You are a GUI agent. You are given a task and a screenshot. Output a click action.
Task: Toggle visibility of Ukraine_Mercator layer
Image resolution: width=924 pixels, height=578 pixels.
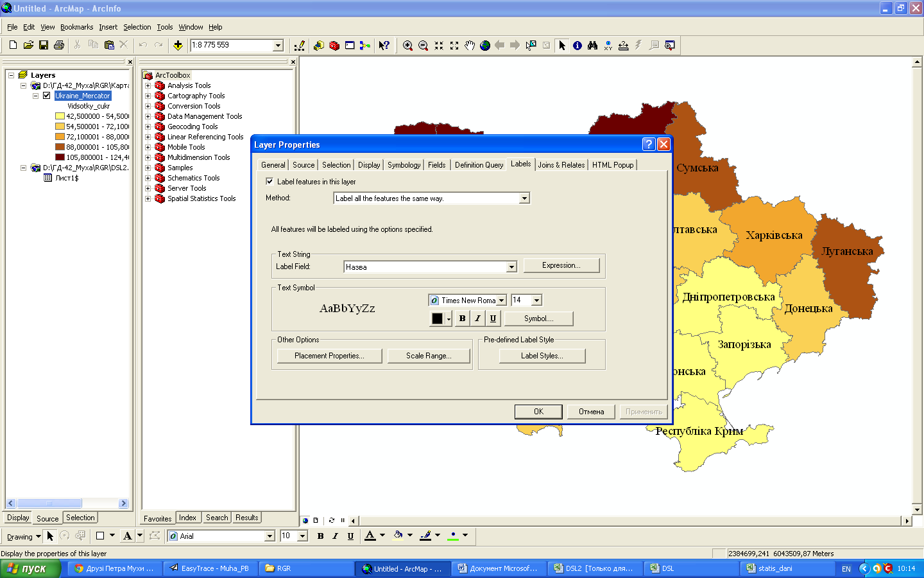pos(46,96)
